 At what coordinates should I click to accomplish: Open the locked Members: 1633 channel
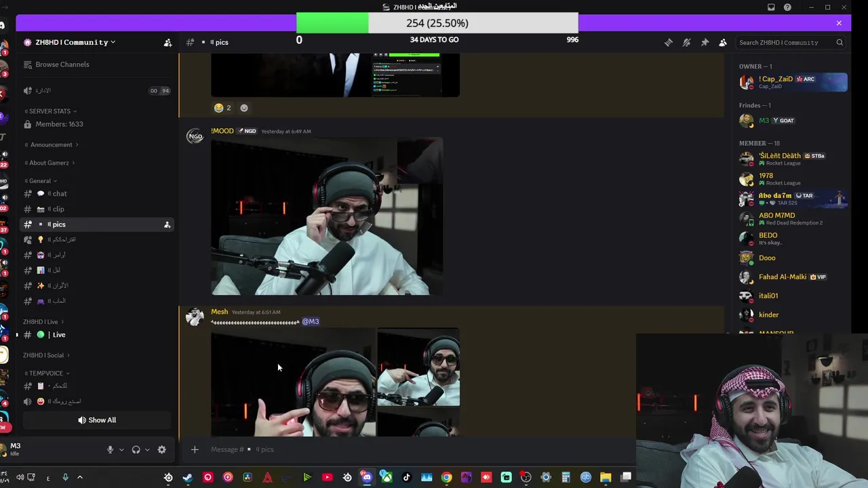coord(96,124)
